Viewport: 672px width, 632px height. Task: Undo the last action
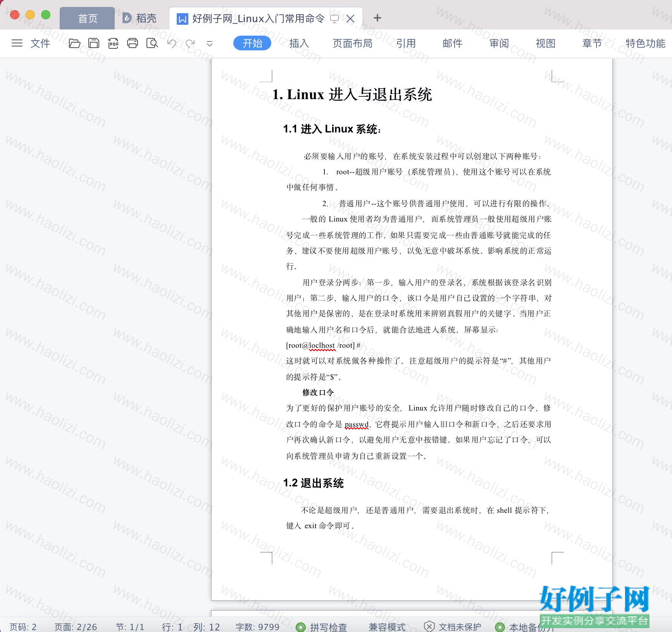(172, 43)
